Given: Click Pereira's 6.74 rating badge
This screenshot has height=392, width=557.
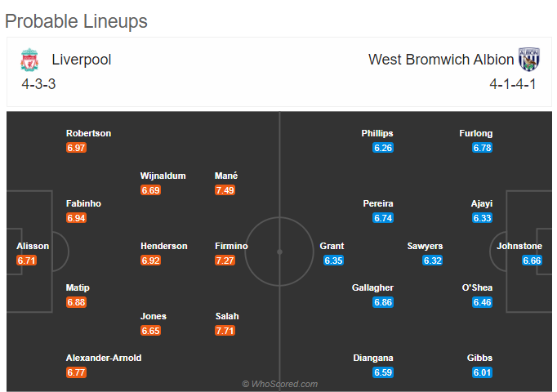Looking at the screenshot, I should pos(383,218).
